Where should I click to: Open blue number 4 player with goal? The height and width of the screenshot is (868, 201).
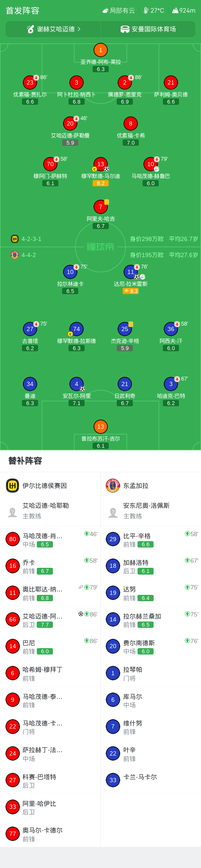click(76, 384)
